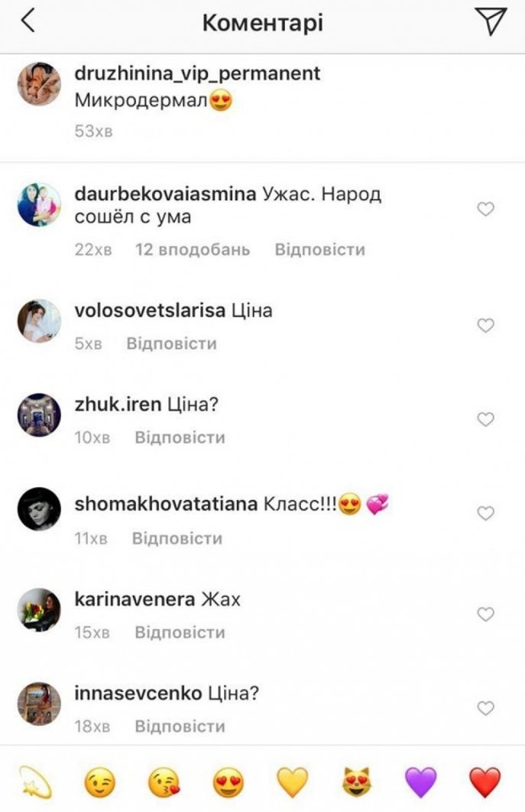
Task: Open daurbekovaiasmina's profile avatar
Action: click(39, 205)
